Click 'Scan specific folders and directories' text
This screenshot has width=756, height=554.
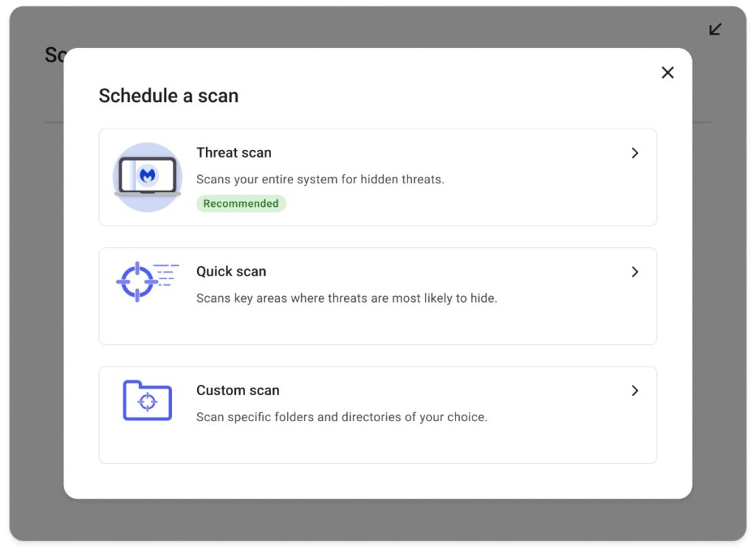pos(341,417)
